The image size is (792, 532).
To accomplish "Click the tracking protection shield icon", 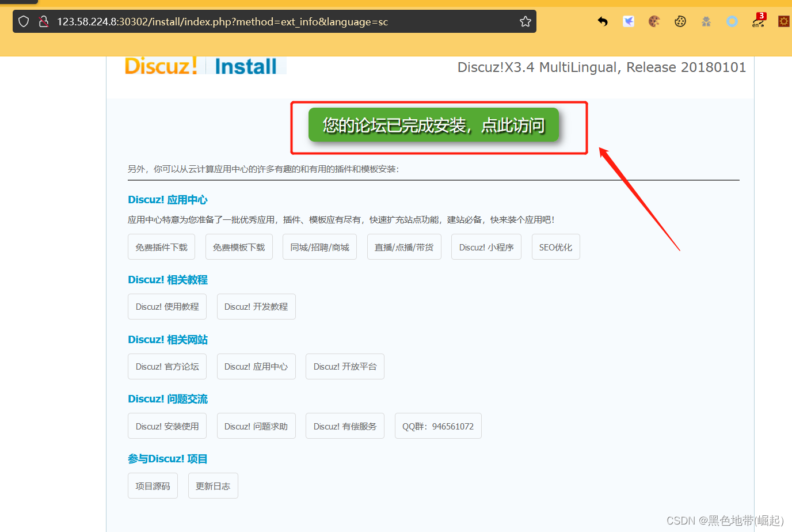I will click(23, 21).
